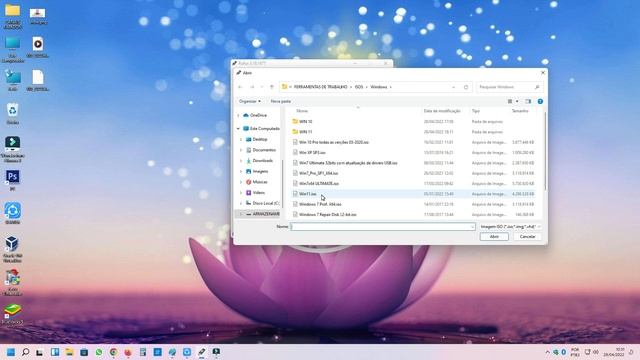640x360 pixels.
Task: Expand the ARMAZENAMENTO drive node
Action: click(241, 214)
